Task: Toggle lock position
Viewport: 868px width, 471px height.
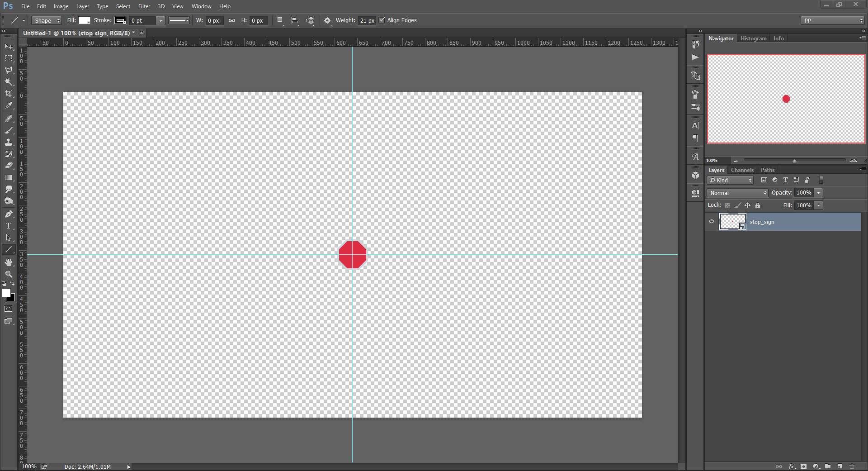Action: pos(748,205)
